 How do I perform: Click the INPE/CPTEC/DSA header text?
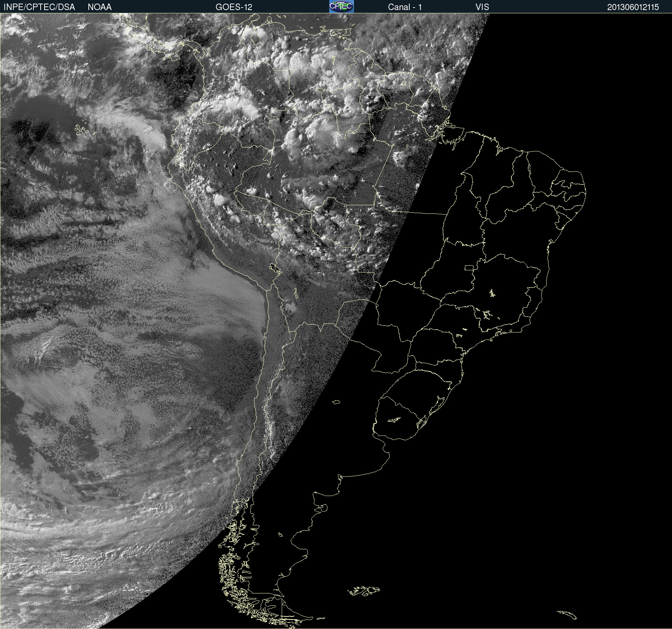click(x=39, y=7)
